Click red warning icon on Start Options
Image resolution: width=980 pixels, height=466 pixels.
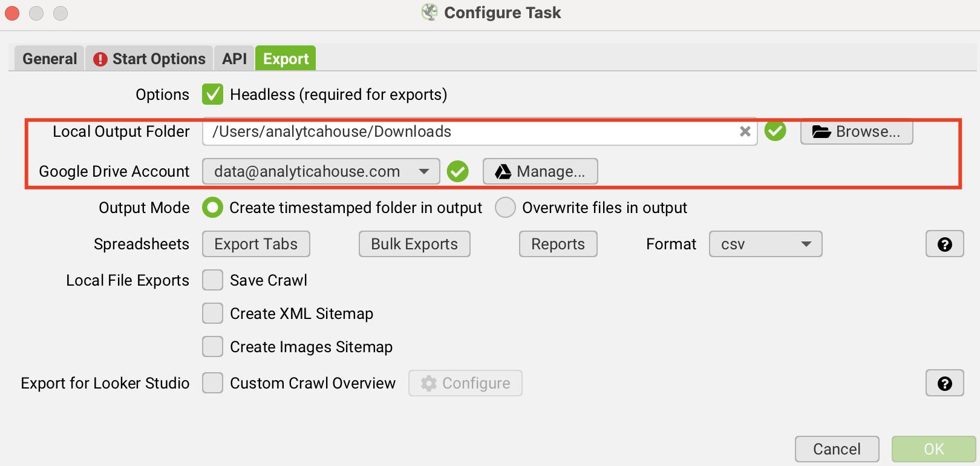pos(100,59)
